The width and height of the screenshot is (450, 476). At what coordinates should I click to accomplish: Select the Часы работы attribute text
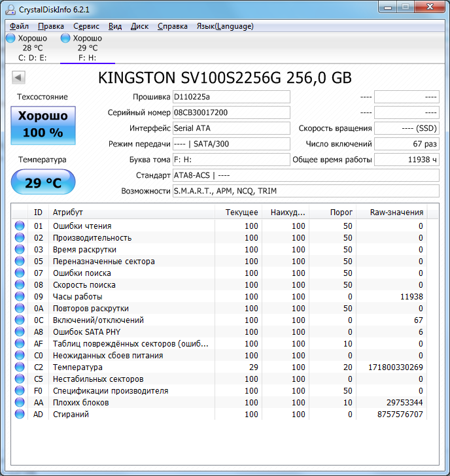(x=77, y=297)
